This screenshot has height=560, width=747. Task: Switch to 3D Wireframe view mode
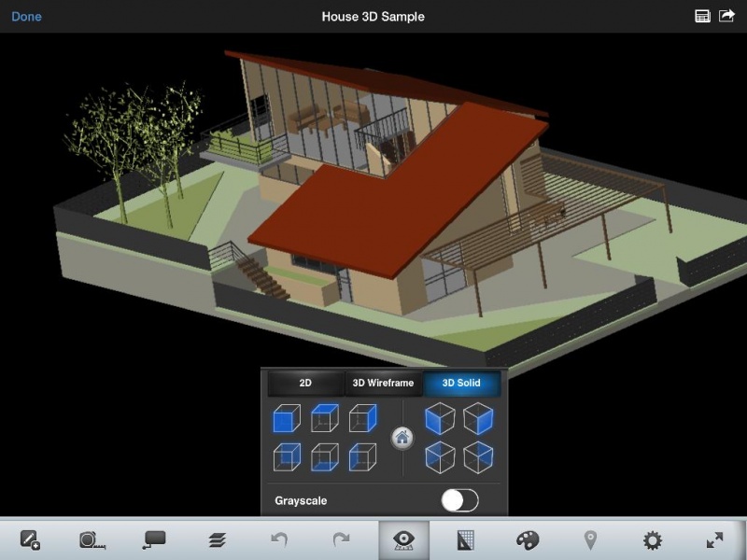tap(383, 384)
